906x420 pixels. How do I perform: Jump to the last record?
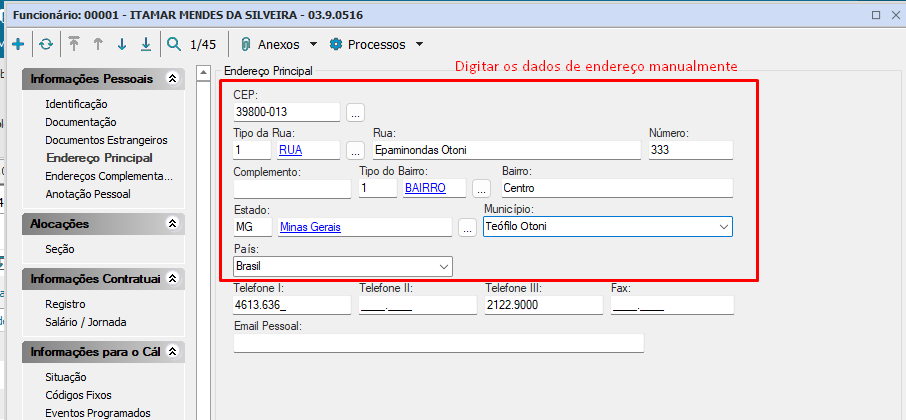point(146,44)
